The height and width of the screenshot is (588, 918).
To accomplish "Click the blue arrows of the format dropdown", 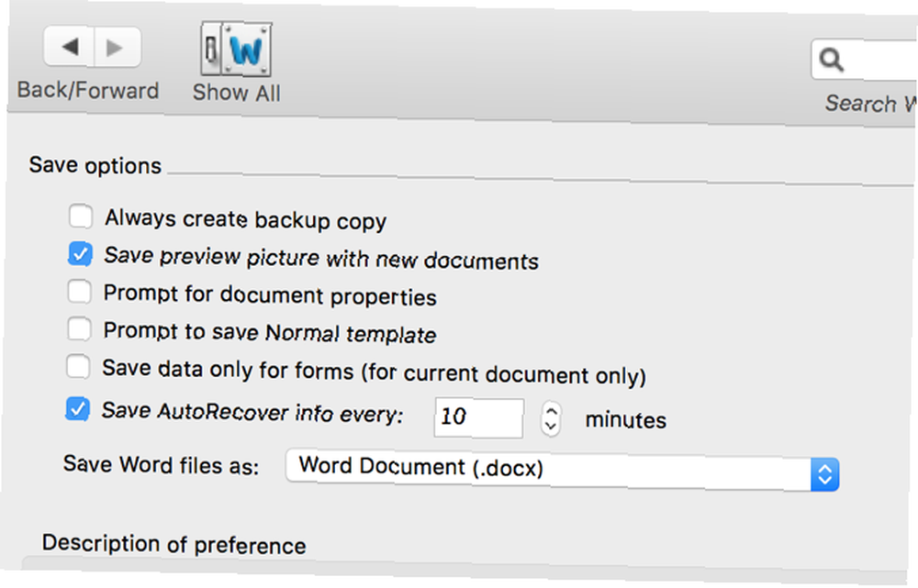I will (x=825, y=474).
